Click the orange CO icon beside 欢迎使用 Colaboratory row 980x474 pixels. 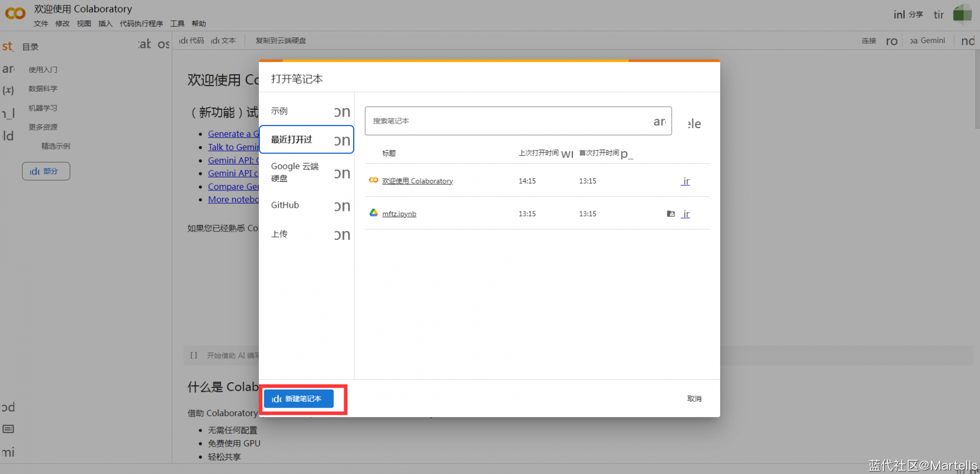(x=373, y=180)
